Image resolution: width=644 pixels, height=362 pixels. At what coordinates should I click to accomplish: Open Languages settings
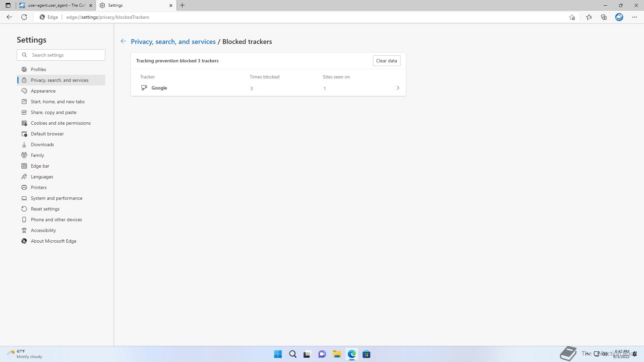point(61,177)
